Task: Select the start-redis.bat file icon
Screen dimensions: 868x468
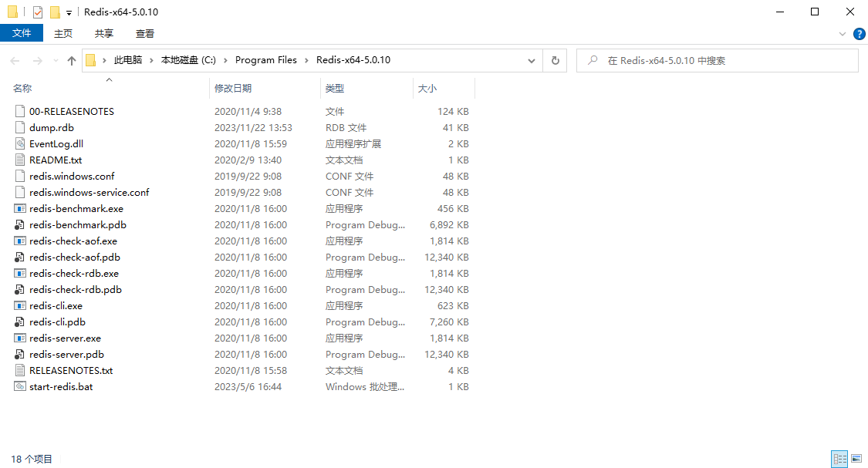Action: (21, 387)
